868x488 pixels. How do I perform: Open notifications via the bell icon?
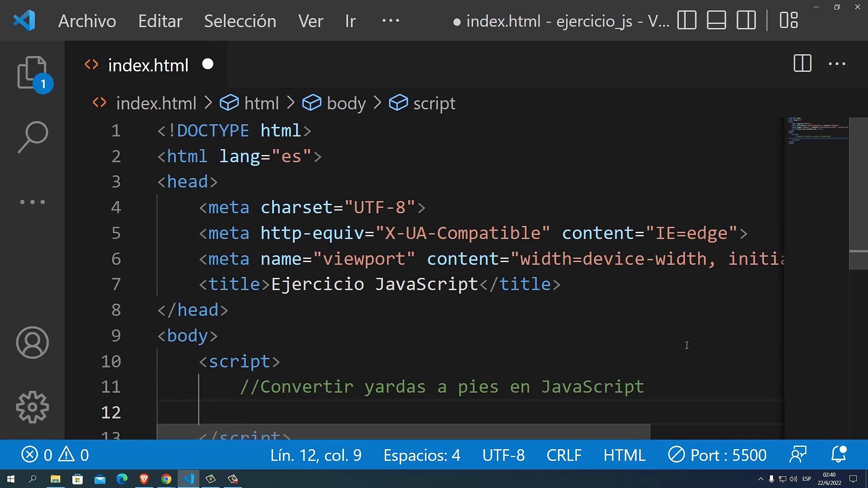pyautogui.click(x=839, y=455)
